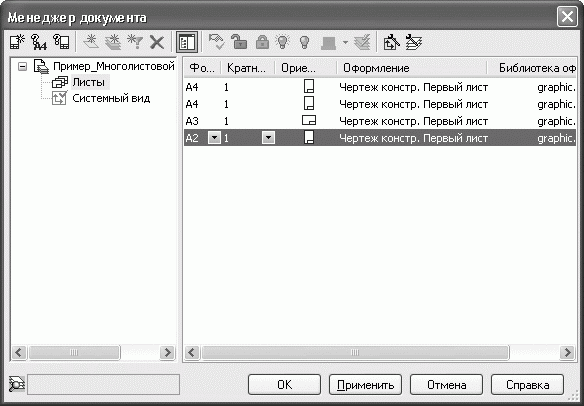Focus the search input field

104,384
